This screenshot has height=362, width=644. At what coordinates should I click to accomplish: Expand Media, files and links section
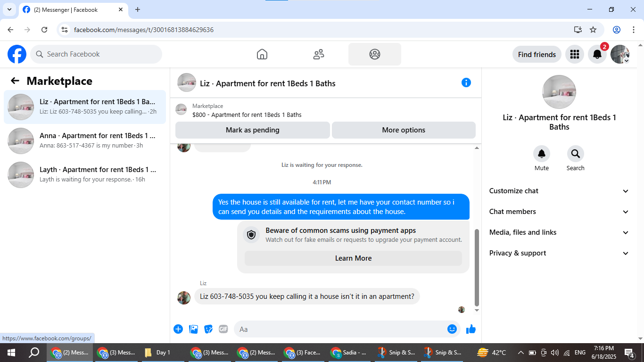pos(559,232)
